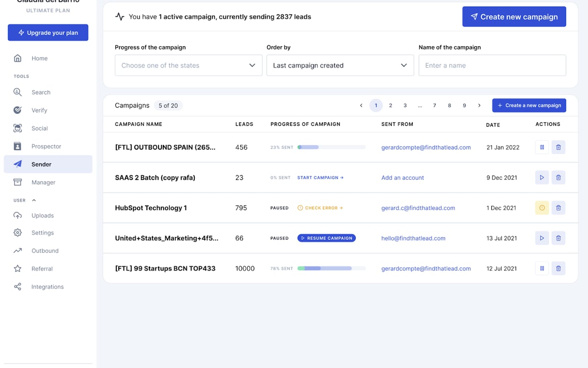The image size is (588, 368).
Task: Open the Prospector tool
Action: [x=46, y=146]
